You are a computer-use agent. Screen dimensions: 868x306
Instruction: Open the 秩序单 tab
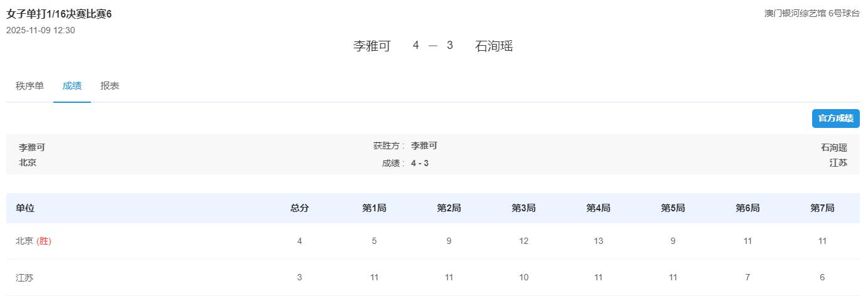pyautogui.click(x=29, y=86)
